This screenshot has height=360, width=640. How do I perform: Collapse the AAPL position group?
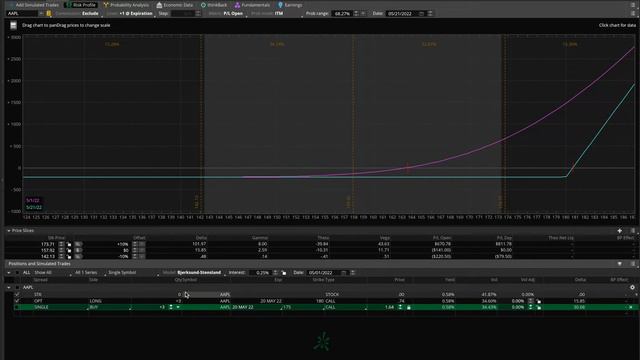[x=9, y=287]
